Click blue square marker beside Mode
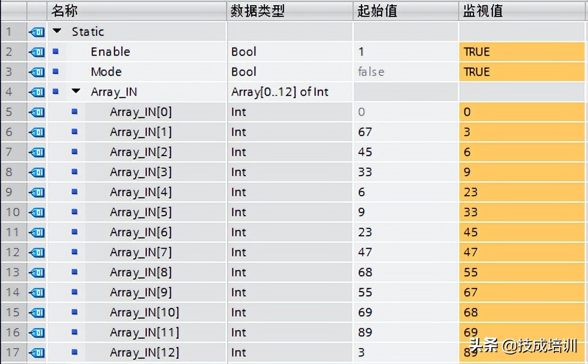The image size is (588, 364). pyautogui.click(x=55, y=71)
